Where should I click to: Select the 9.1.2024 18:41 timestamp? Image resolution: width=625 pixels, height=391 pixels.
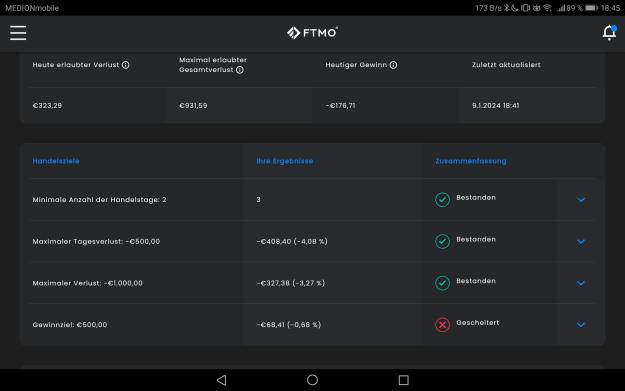495,106
